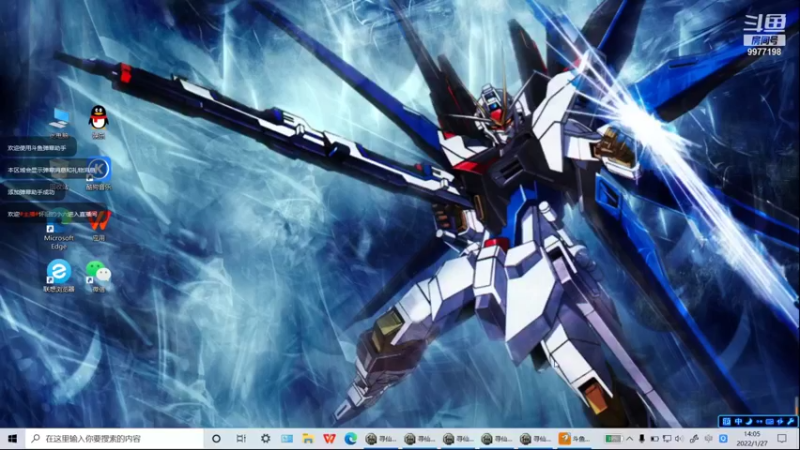Open the red WPS desktop shortcut
800x450 pixels.
[99, 227]
